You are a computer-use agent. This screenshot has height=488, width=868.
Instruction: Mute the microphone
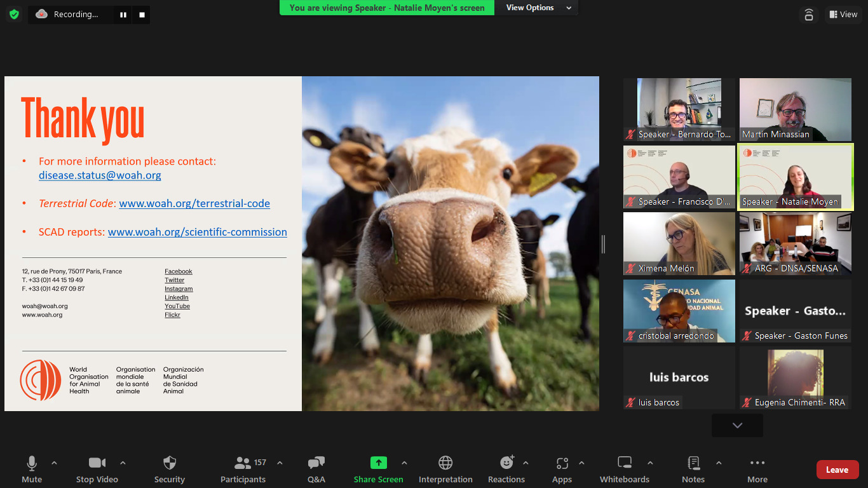pyautogui.click(x=32, y=470)
